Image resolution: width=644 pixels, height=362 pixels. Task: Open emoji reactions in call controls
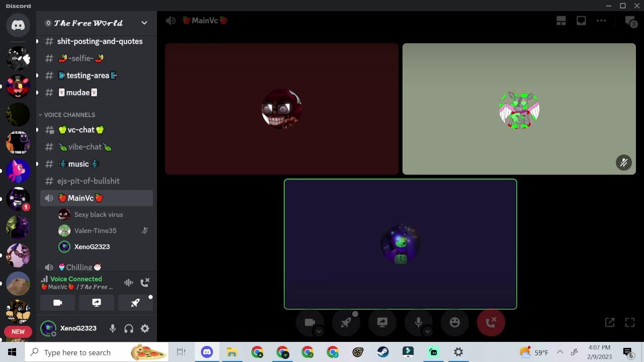(x=455, y=322)
